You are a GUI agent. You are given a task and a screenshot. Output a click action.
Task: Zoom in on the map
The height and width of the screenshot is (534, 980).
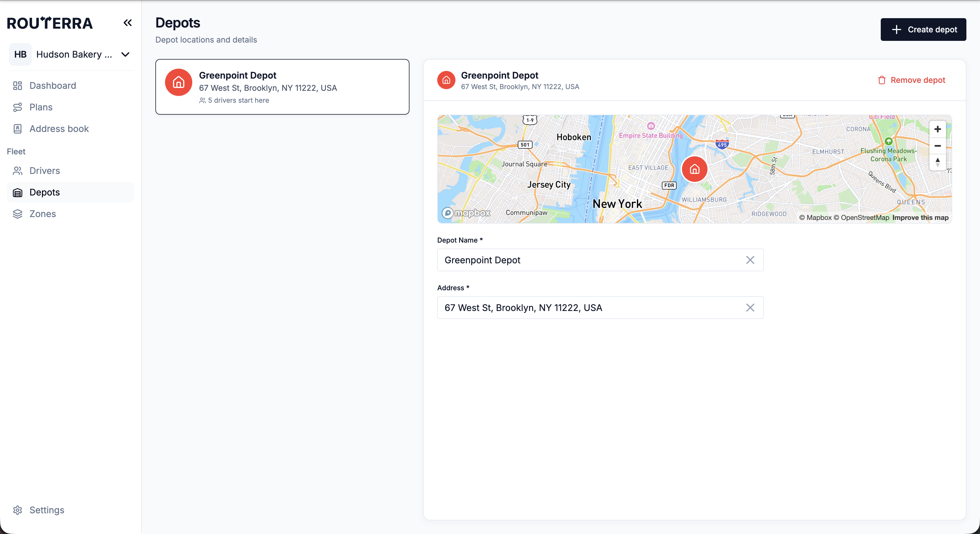coord(937,129)
